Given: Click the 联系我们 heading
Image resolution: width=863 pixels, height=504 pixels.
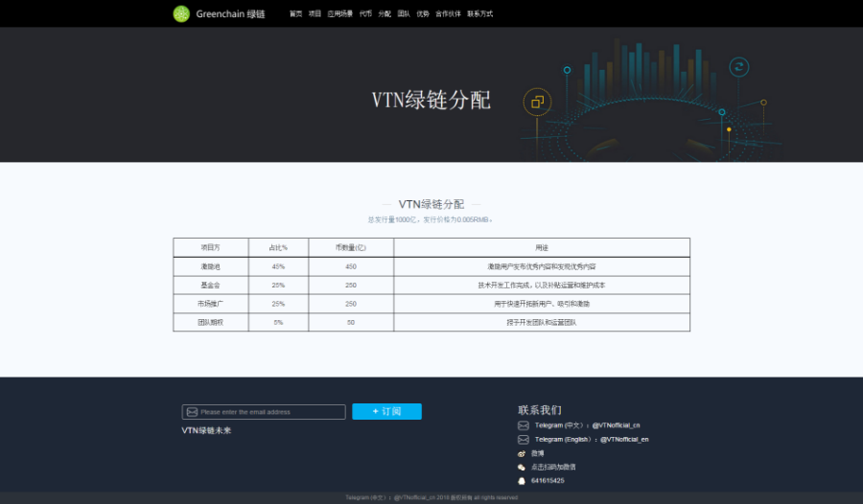Looking at the screenshot, I should (539, 410).
